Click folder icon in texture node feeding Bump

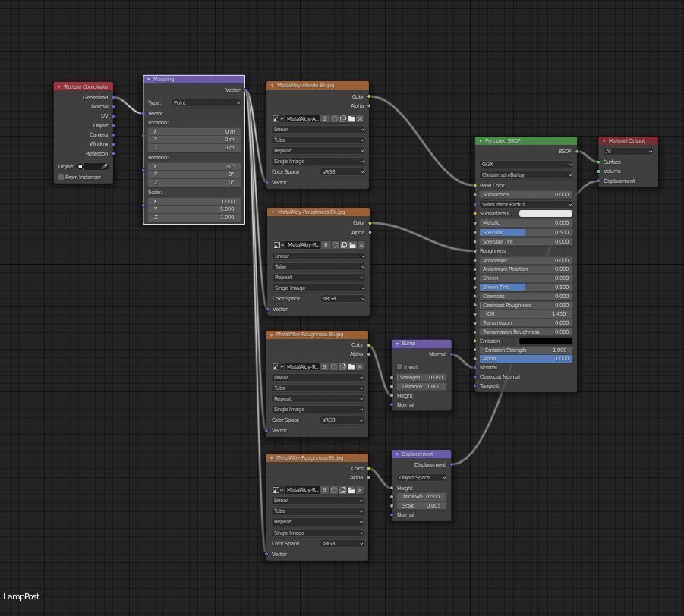click(351, 366)
